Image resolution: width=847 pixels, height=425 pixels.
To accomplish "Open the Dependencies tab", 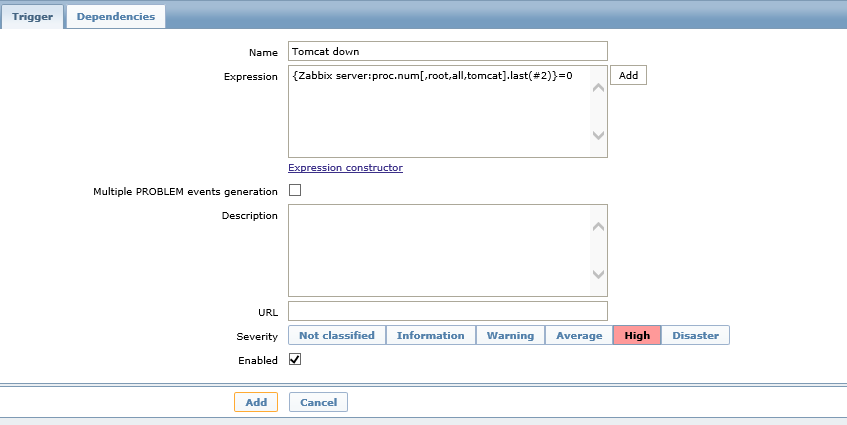I will [116, 17].
